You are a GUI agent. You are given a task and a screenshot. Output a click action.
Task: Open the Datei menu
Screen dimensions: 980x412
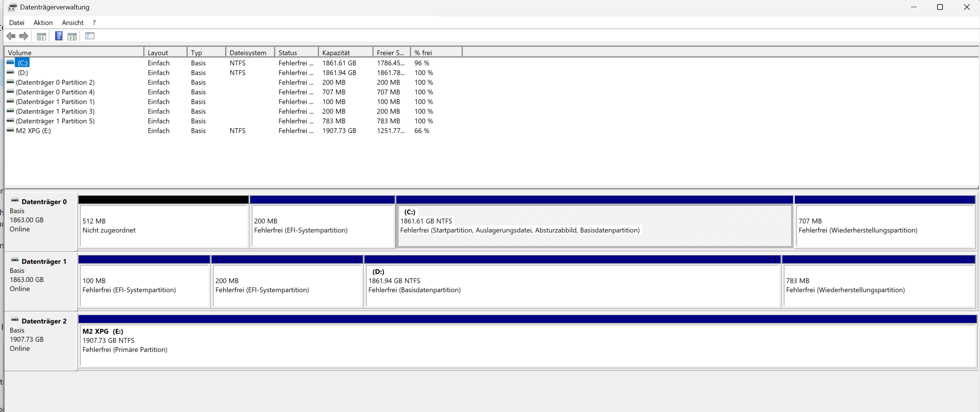pyautogui.click(x=16, y=23)
